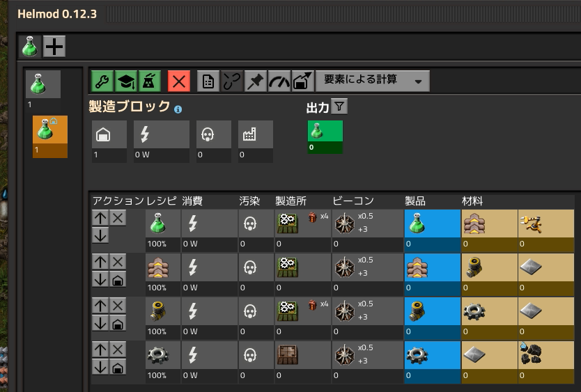Click the info icon next to 製造ブロック
Viewport: 581px width, 392px height.
click(178, 109)
